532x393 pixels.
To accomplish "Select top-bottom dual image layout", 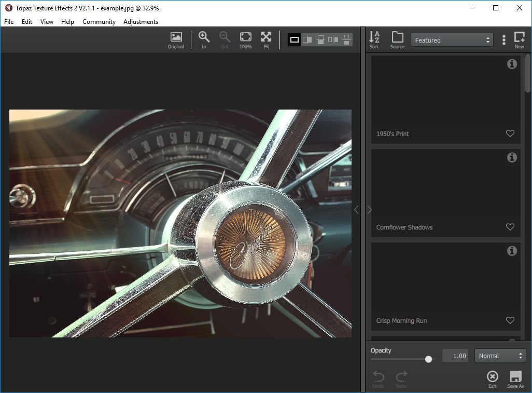I will 346,40.
